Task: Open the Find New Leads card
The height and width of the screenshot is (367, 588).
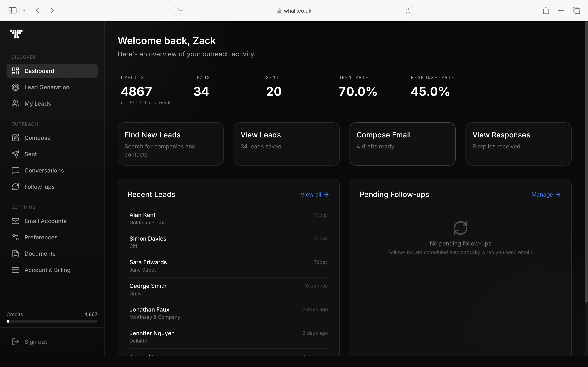Action: point(170,144)
